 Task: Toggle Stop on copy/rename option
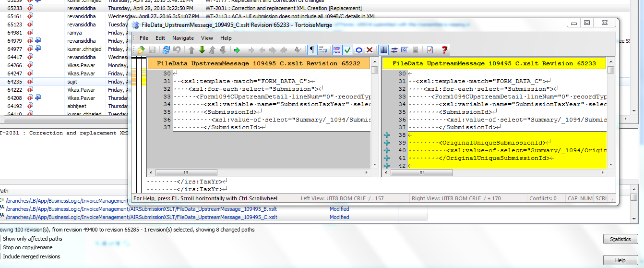pos(27,248)
